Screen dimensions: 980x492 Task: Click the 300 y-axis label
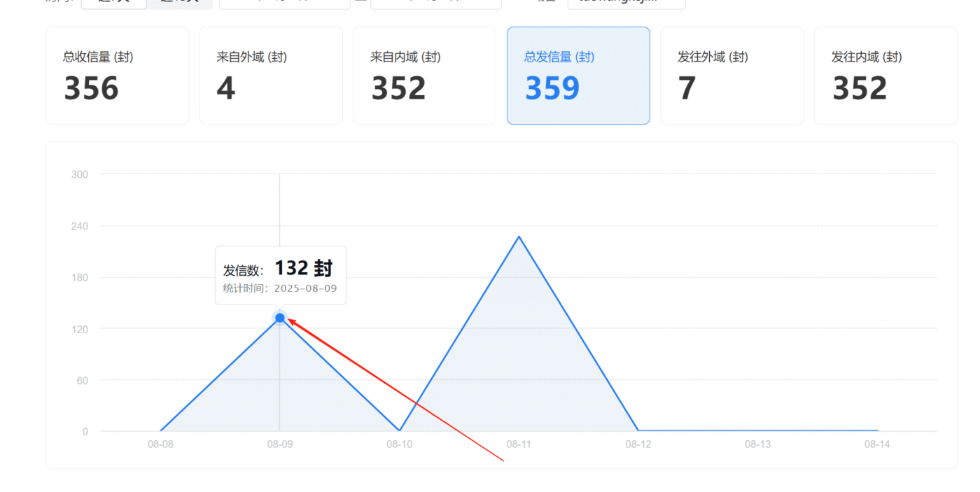point(80,174)
